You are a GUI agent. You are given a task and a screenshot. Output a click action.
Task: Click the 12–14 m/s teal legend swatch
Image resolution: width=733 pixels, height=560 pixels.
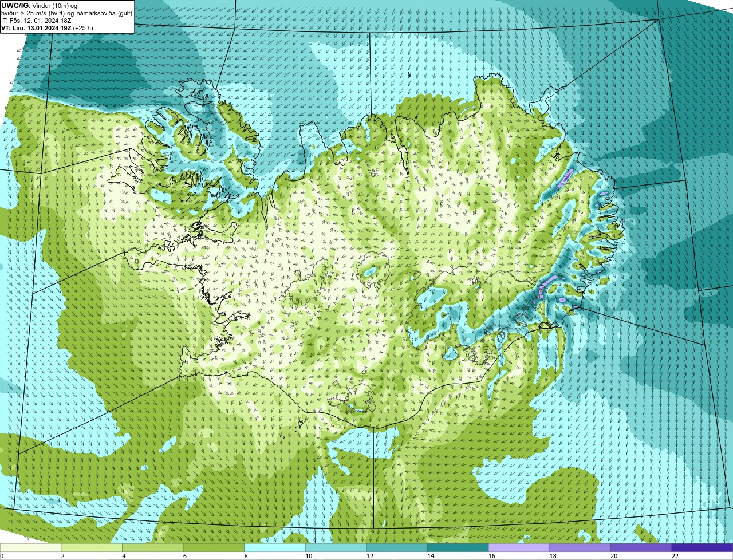(x=397, y=547)
